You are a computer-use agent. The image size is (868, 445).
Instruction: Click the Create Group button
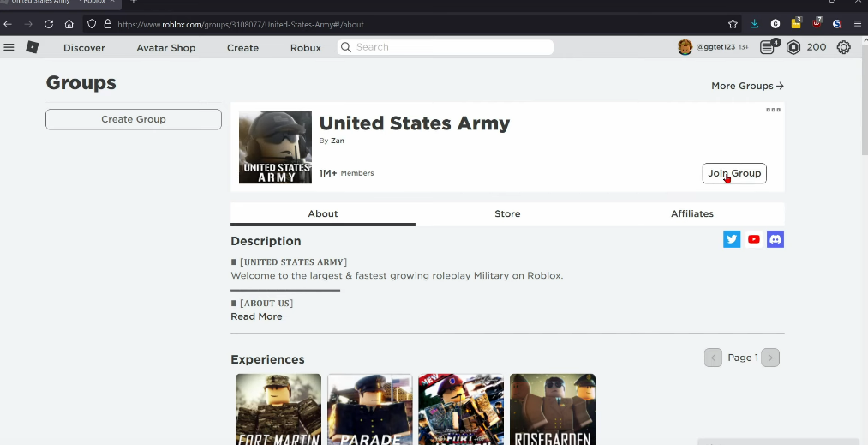pyautogui.click(x=134, y=119)
